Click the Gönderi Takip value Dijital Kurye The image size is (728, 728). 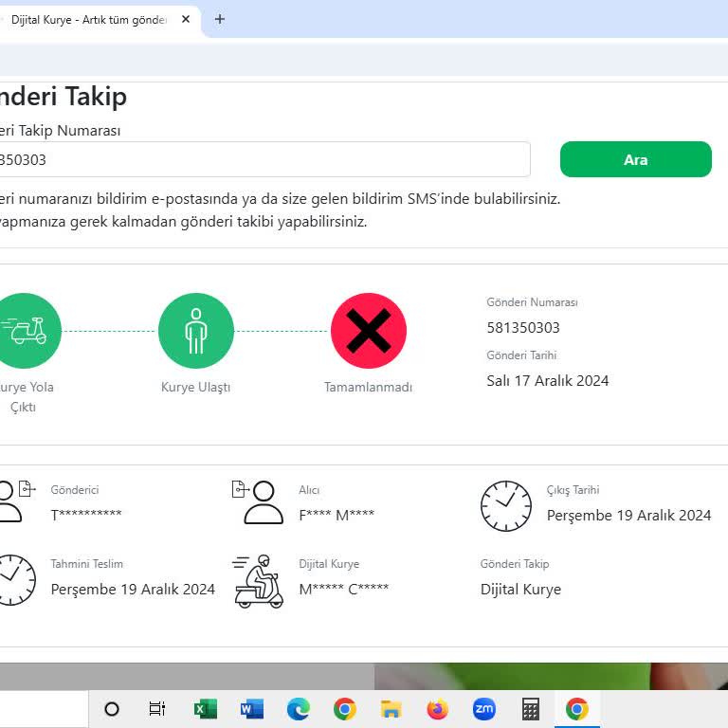coord(521,590)
